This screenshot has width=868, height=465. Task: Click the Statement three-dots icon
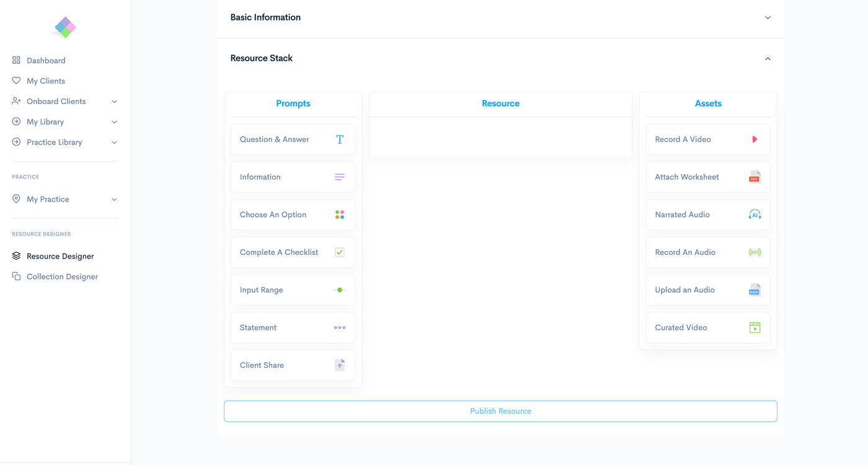[x=340, y=328]
